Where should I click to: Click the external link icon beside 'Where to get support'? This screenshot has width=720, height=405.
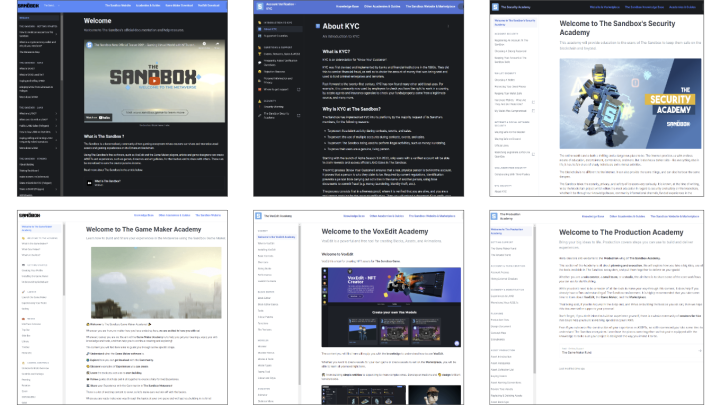pyautogui.click(x=298, y=90)
